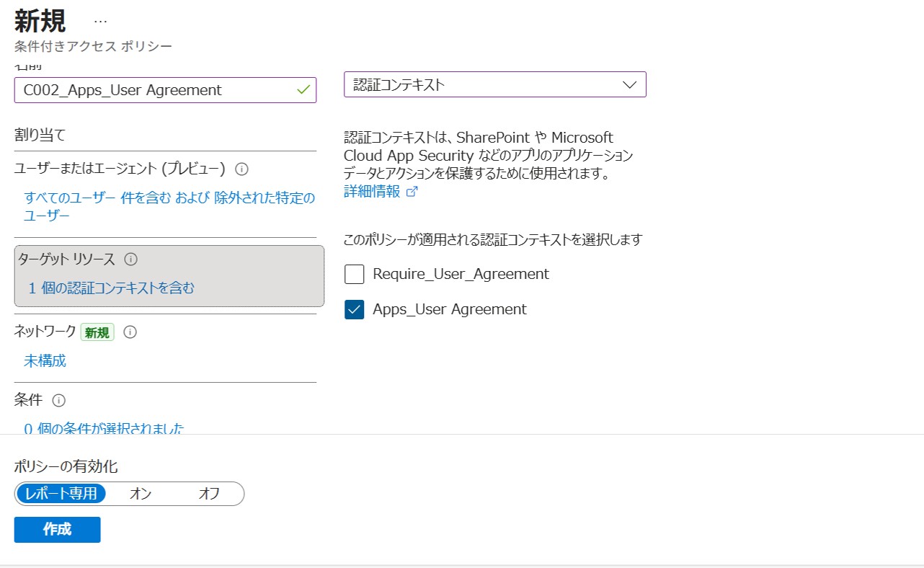
Task: Click 未構成 under ネットワーク
Action: click(x=45, y=361)
